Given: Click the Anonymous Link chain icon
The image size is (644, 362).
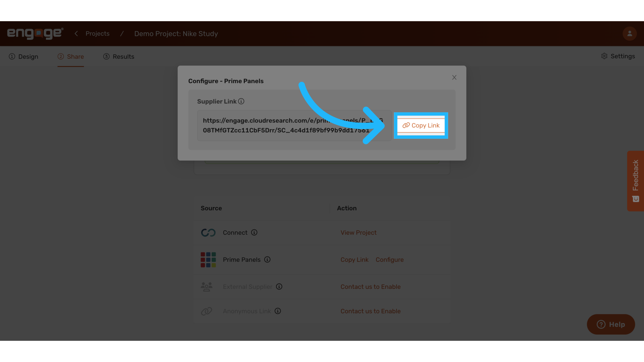Looking at the screenshot, I should tap(207, 311).
